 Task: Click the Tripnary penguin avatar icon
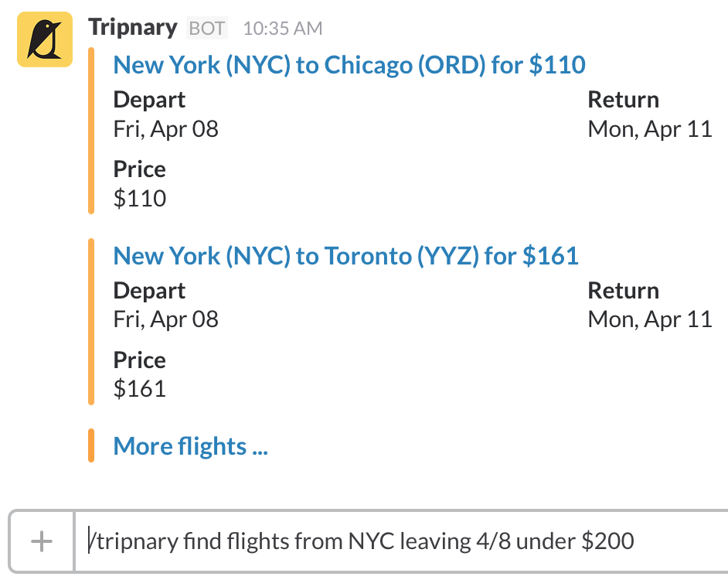point(45,40)
